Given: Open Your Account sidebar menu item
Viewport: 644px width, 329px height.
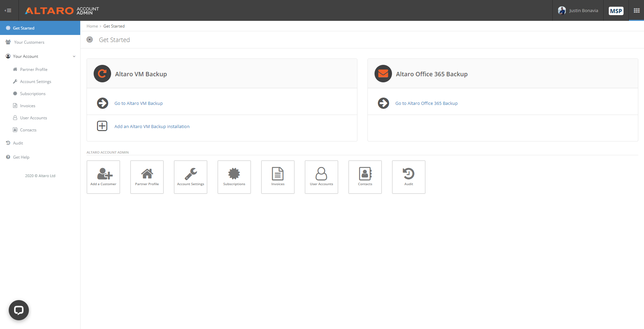Looking at the screenshot, I should 40,56.
